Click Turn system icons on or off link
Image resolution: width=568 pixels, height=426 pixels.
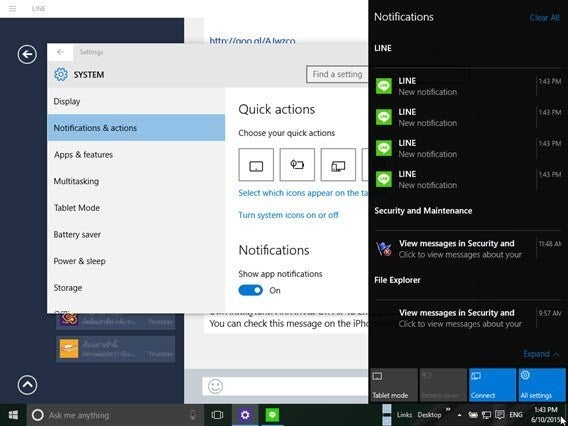click(x=288, y=215)
